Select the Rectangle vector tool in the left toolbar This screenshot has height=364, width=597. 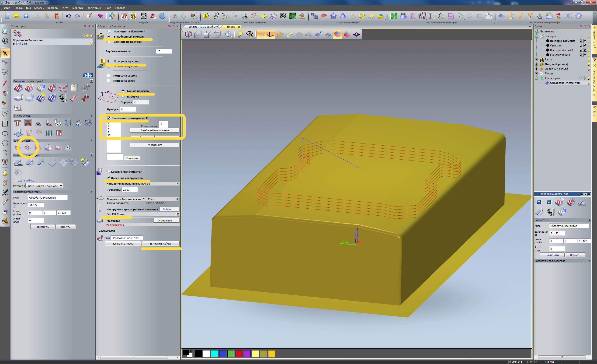(5, 124)
